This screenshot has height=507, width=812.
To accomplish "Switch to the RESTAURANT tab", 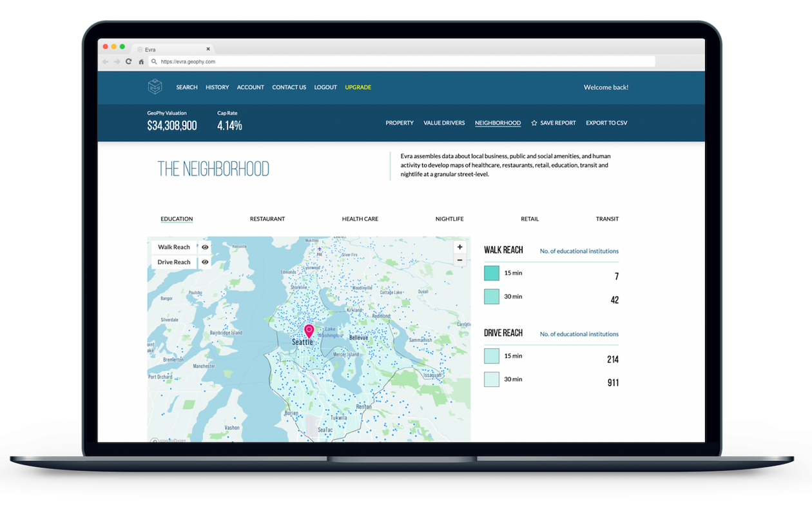I will point(267,219).
